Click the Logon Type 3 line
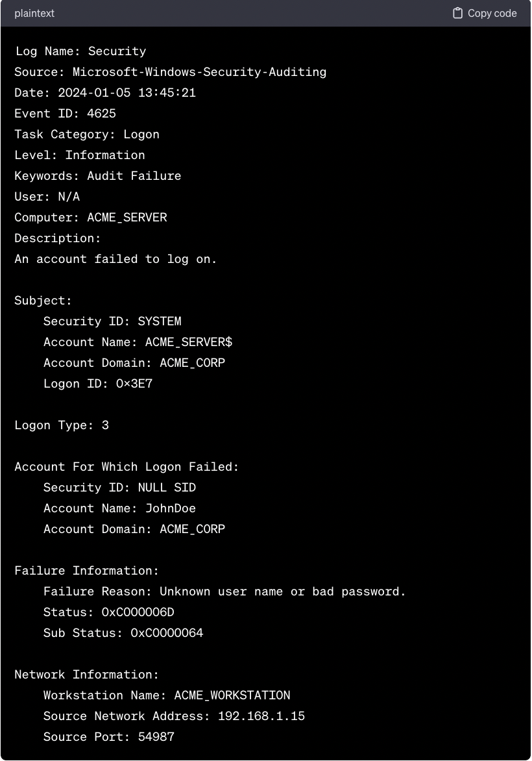 (x=62, y=425)
